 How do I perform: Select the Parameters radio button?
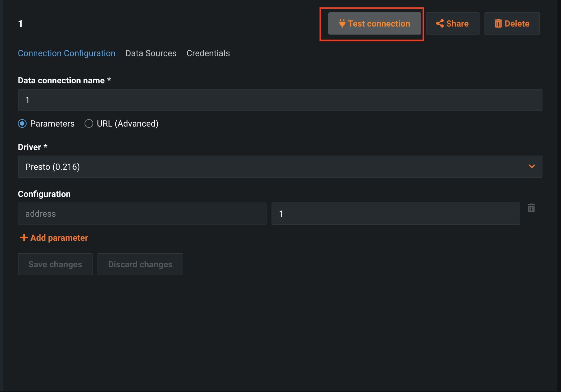(22, 123)
